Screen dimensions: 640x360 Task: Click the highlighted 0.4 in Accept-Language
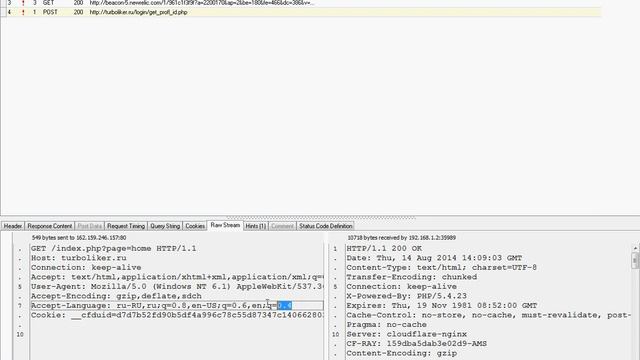284,305
